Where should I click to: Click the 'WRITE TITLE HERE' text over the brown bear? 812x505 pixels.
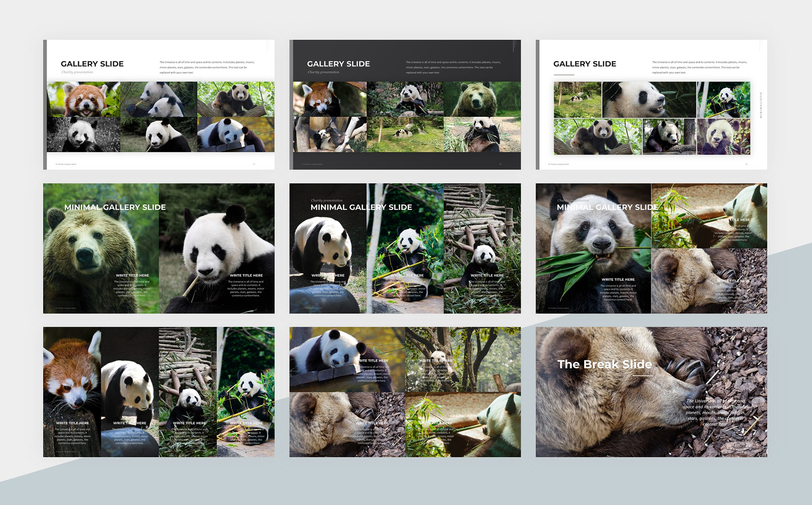pos(132,275)
